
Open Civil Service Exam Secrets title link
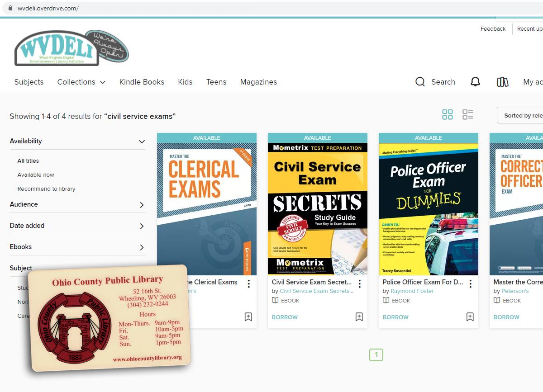click(x=312, y=282)
